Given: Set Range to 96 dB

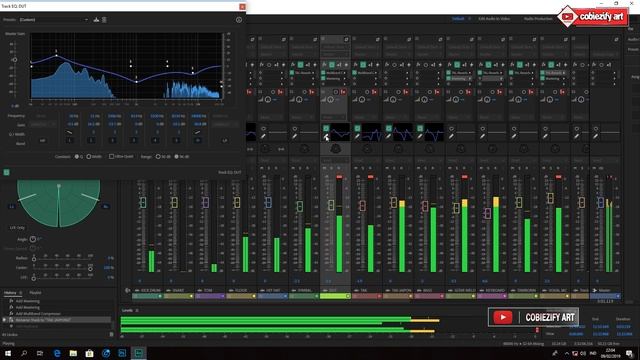Looking at the screenshot, I should [x=176, y=157].
